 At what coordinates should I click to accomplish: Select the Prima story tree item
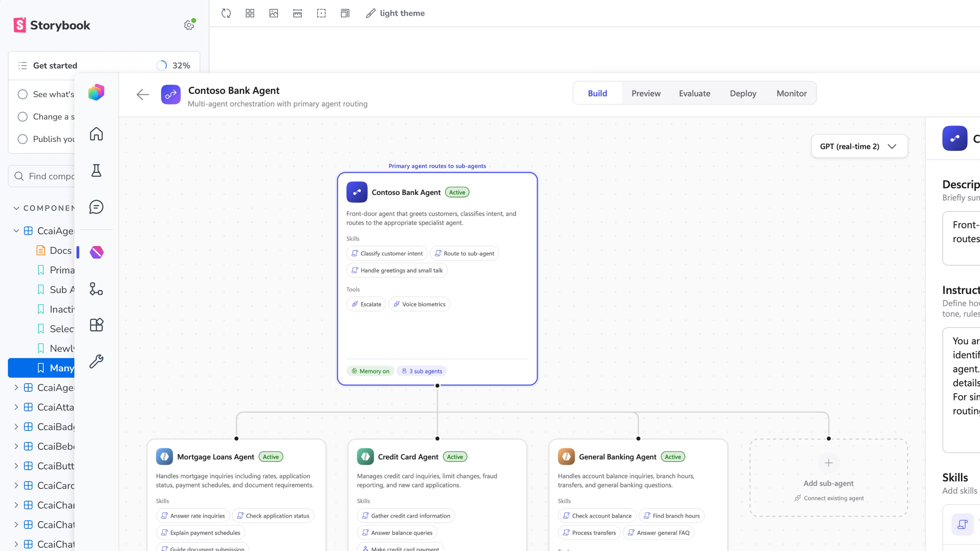[56, 270]
